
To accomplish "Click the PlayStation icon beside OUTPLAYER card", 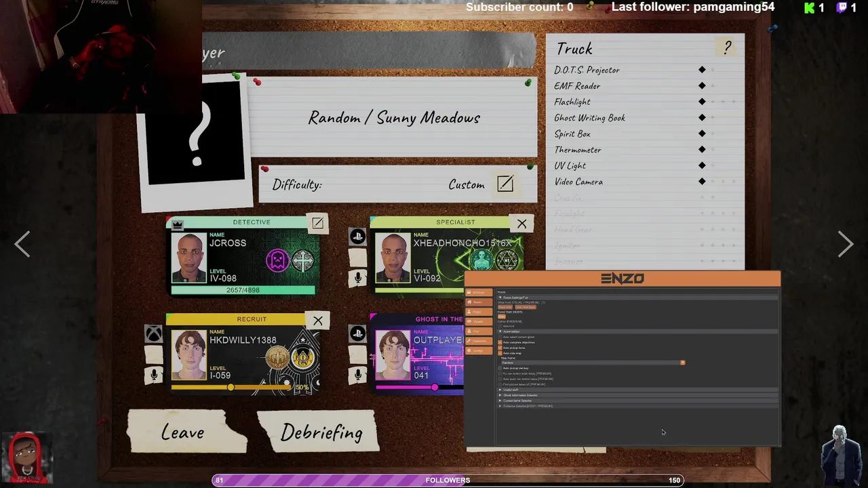I will click(x=357, y=333).
